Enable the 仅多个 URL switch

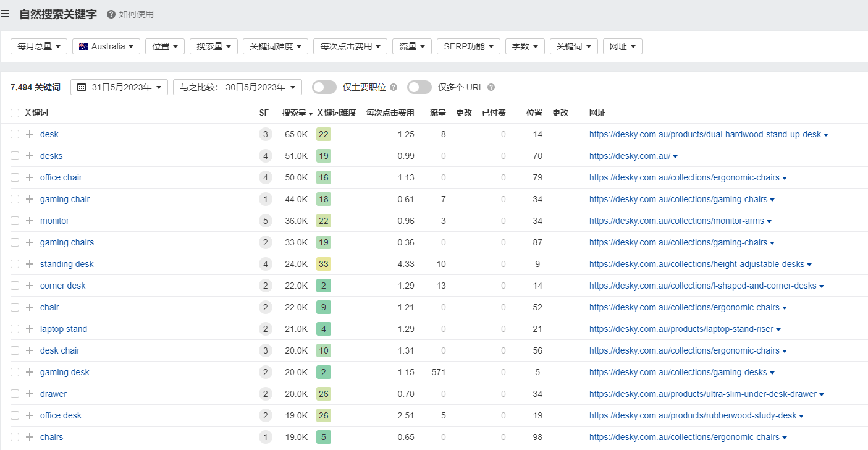point(419,87)
